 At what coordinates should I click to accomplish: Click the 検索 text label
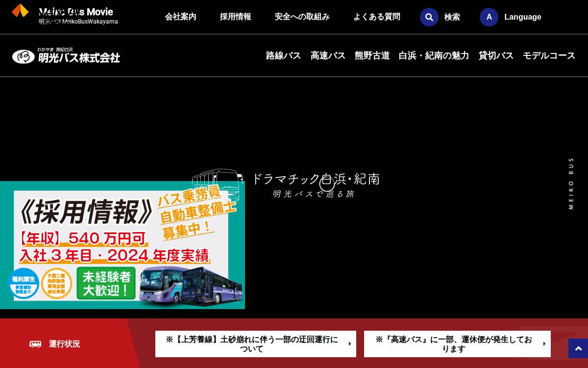point(452,17)
